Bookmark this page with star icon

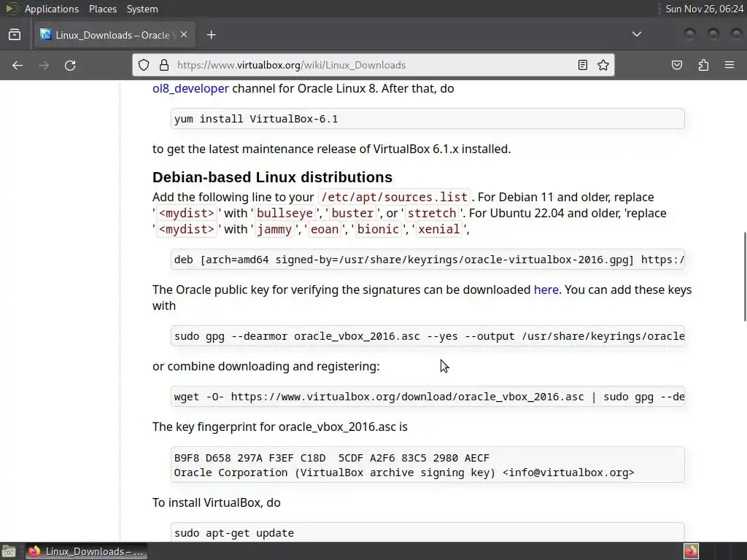603,65
